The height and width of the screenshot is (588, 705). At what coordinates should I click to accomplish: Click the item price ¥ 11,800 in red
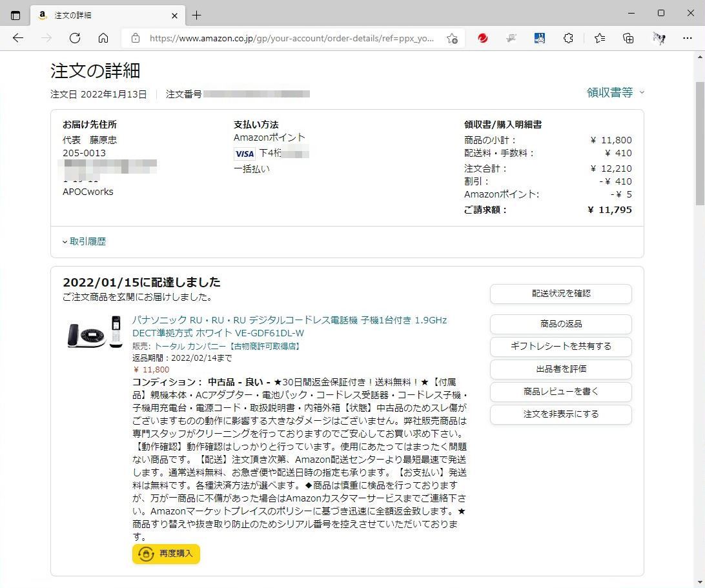[152, 370]
